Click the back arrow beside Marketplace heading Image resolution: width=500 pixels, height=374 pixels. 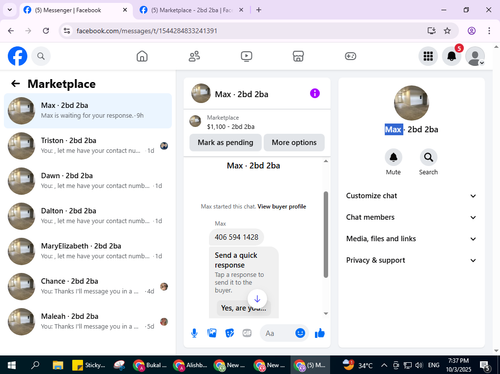(15, 84)
